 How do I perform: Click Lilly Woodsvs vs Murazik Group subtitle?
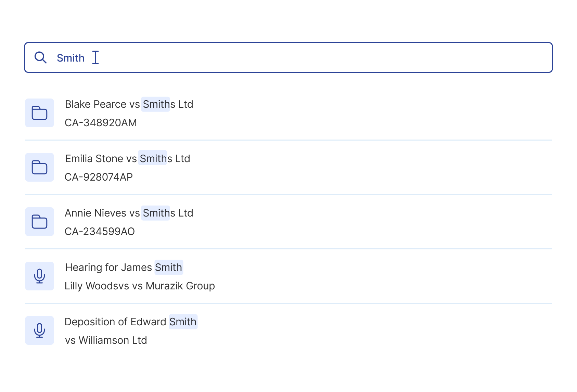click(140, 286)
